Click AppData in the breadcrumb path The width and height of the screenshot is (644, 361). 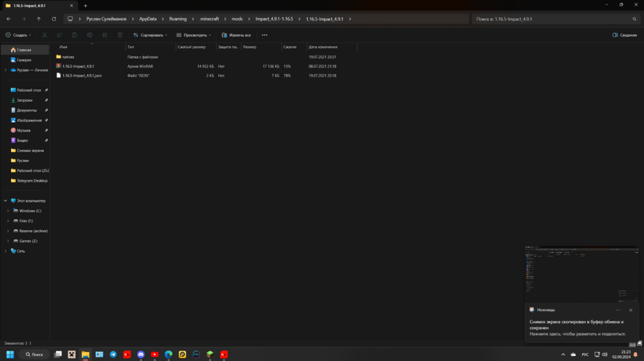click(x=148, y=19)
